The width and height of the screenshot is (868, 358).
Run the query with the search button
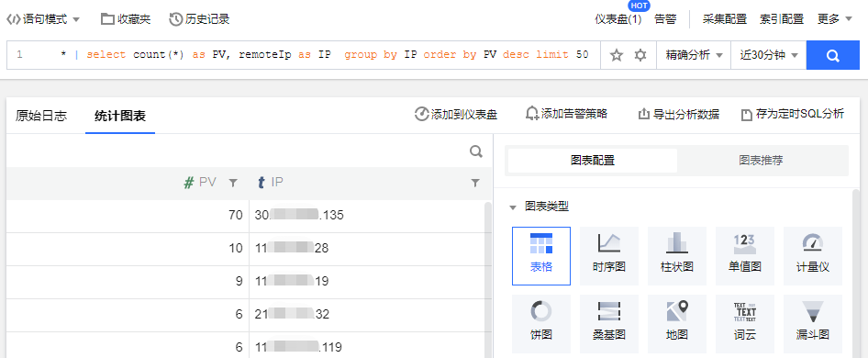click(832, 55)
